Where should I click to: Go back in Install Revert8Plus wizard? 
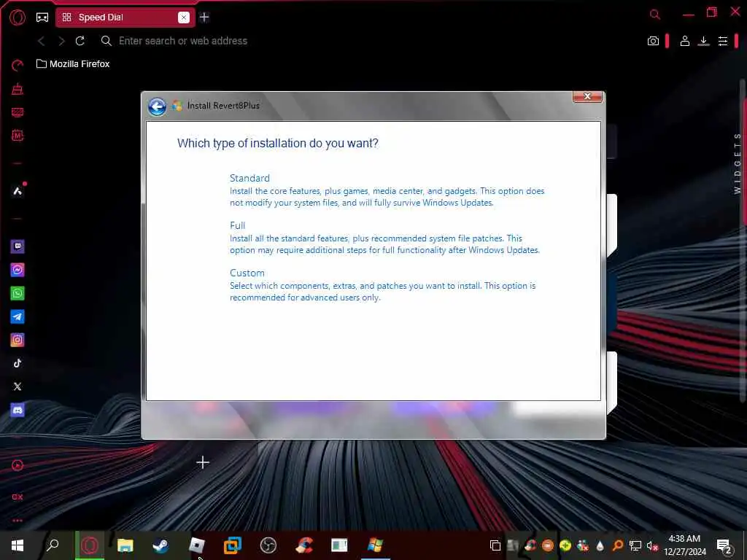pos(158,106)
